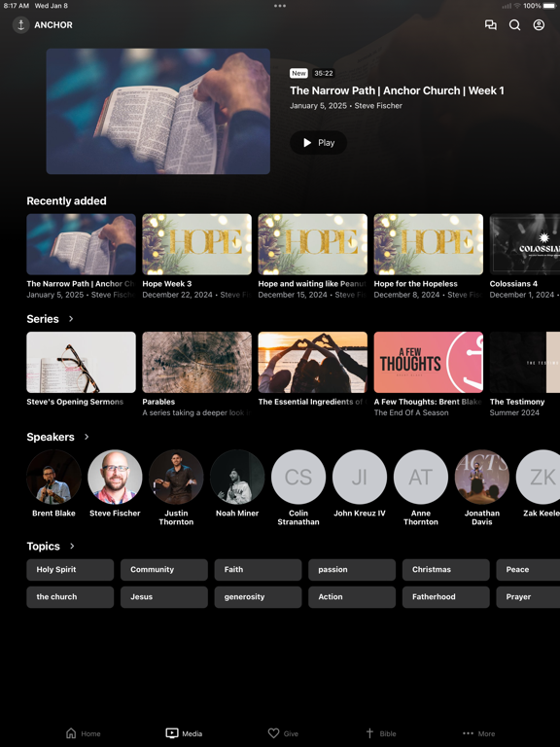Open the three-dot multitasking menu at top
This screenshot has height=747, width=560.
click(280, 6)
